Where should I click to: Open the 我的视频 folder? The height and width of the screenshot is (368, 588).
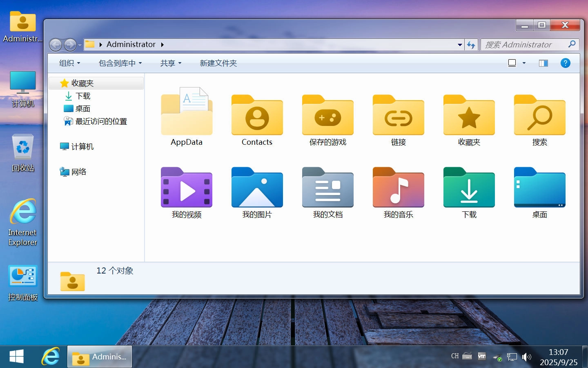point(187,188)
